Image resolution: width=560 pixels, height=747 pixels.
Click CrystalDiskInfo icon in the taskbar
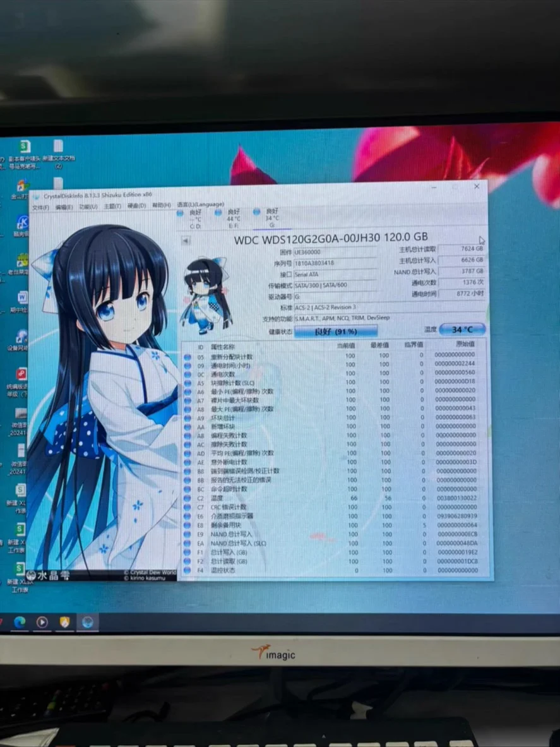pyautogui.click(x=88, y=622)
